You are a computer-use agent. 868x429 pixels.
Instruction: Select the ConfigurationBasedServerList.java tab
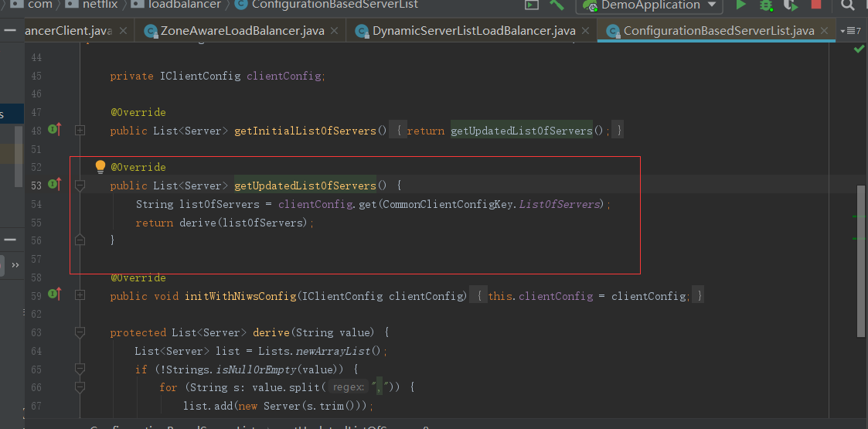(x=717, y=32)
